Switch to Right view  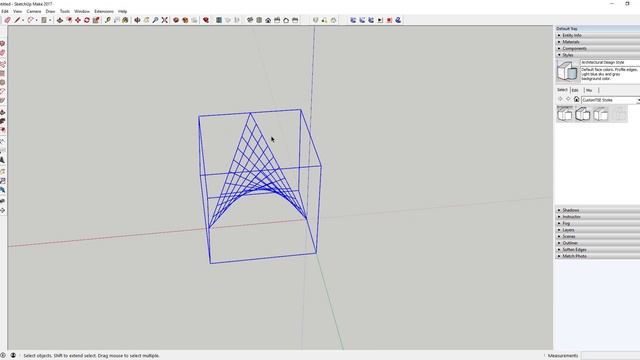pyautogui.click(x=277, y=20)
